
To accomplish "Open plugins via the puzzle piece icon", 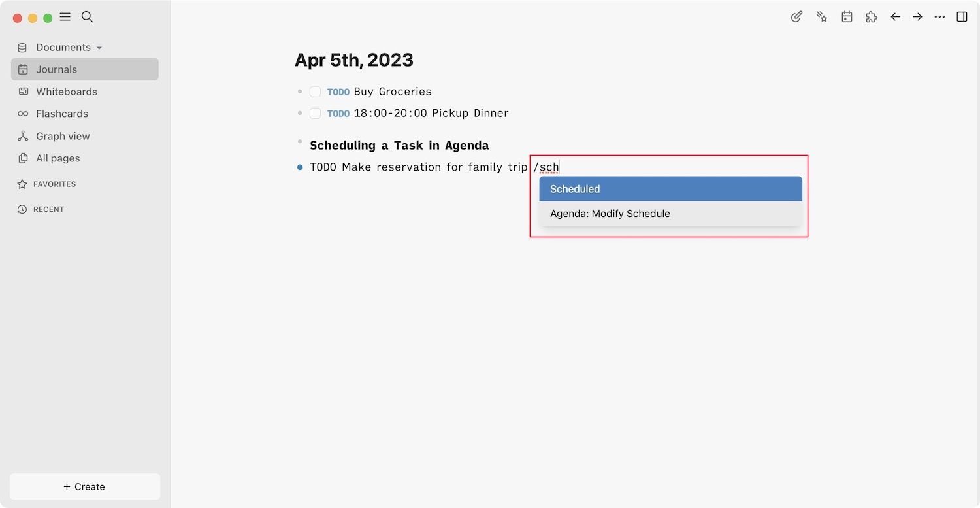I will [871, 17].
